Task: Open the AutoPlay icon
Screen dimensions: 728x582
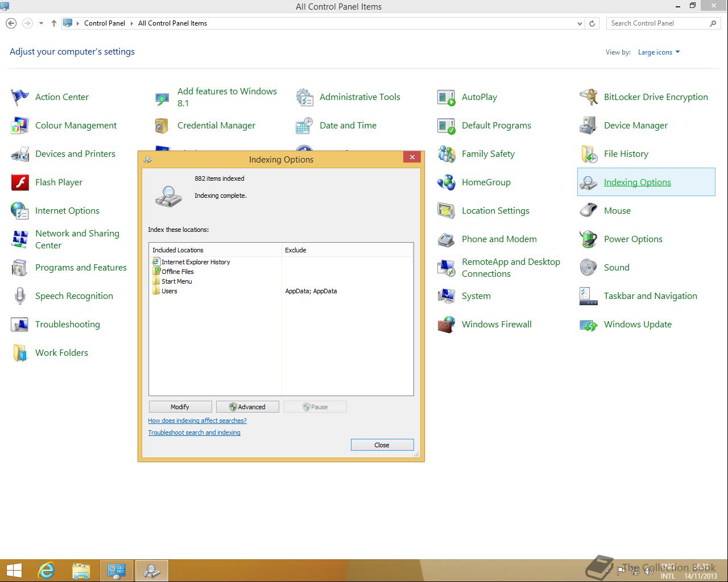Action: tap(446, 97)
